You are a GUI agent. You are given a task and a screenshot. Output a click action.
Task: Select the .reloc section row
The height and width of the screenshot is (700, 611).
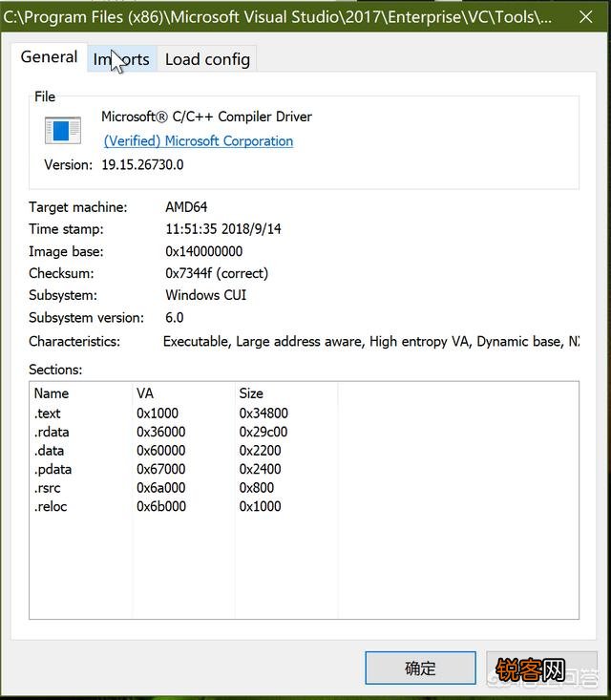(x=304, y=506)
